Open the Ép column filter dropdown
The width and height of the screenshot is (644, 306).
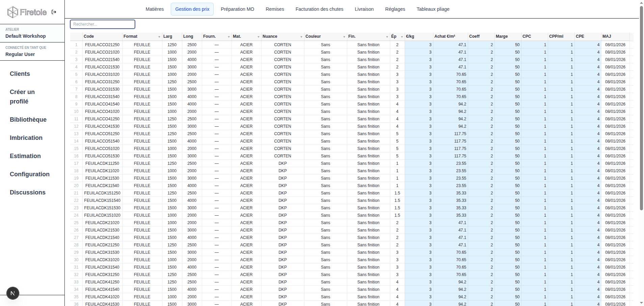point(402,37)
